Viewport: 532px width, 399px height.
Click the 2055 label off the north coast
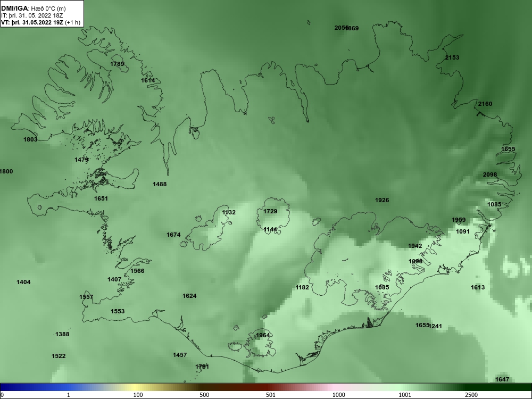340,28
